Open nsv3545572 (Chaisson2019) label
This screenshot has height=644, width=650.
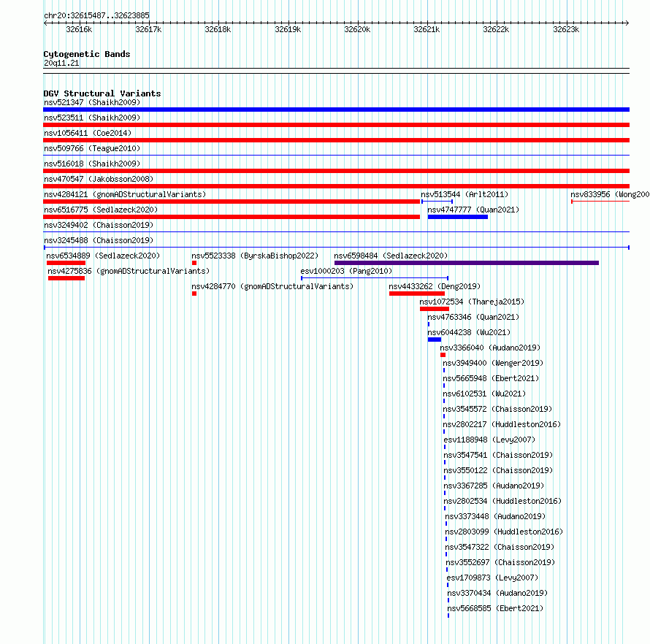point(497,409)
